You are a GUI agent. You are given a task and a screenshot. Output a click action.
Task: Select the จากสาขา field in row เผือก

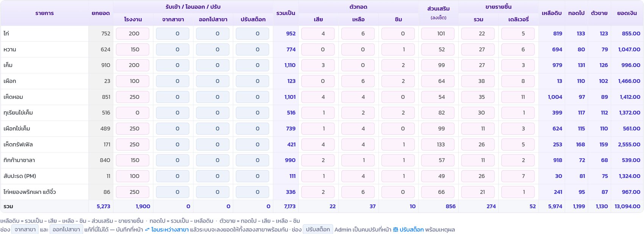pyautogui.click(x=173, y=81)
